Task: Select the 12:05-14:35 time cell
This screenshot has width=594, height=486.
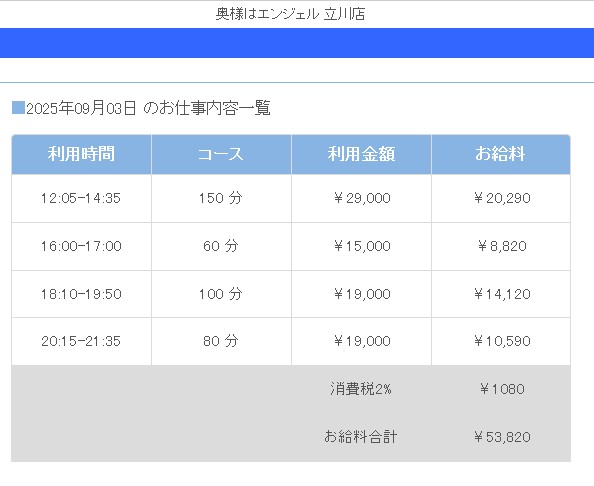Action: pos(81,198)
